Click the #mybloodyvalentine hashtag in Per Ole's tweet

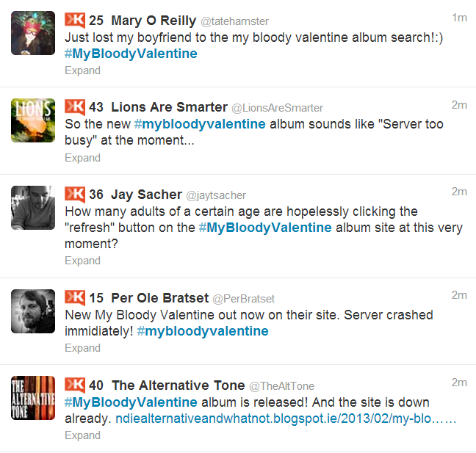(x=202, y=331)
